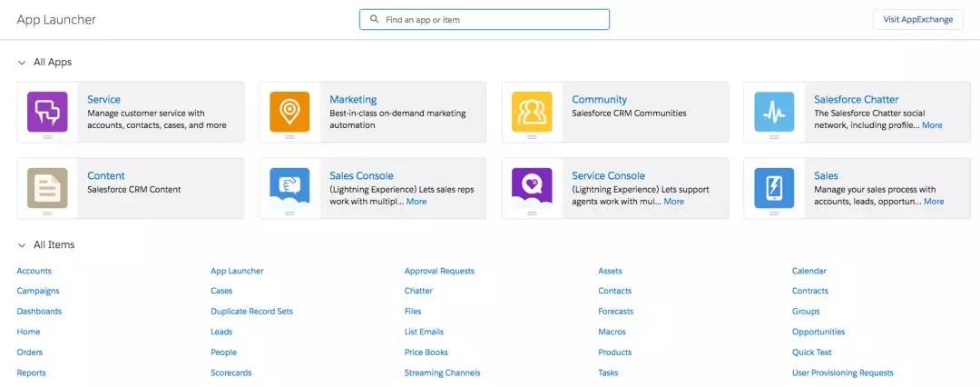Open the Forecasts item link
Screen dimensions: 980x387
(615, 312)
